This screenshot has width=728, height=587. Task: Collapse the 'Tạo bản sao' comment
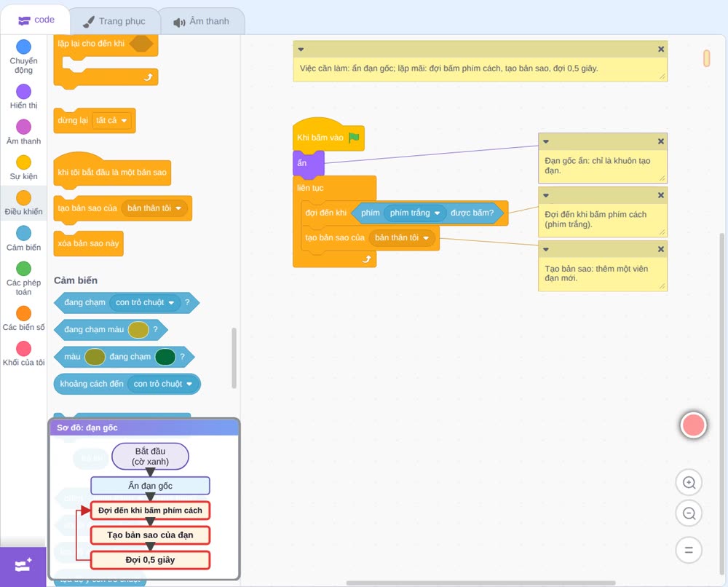click(546, 249)
